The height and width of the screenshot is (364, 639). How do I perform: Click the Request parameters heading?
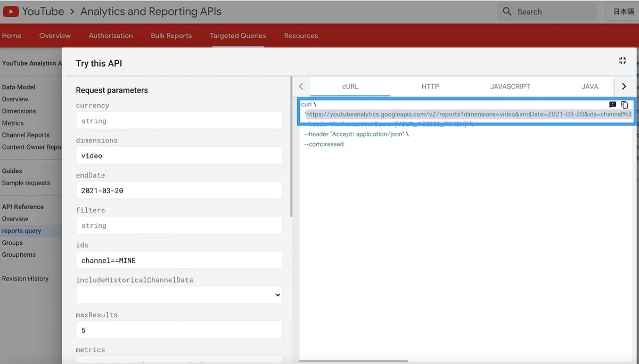[112, 90]
